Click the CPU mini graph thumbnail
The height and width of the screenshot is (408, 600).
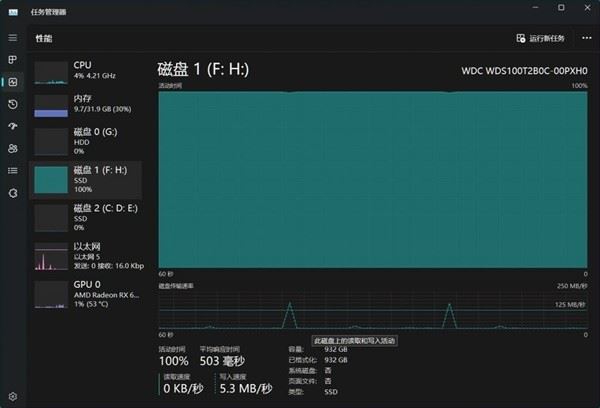(x=51, y=73)
